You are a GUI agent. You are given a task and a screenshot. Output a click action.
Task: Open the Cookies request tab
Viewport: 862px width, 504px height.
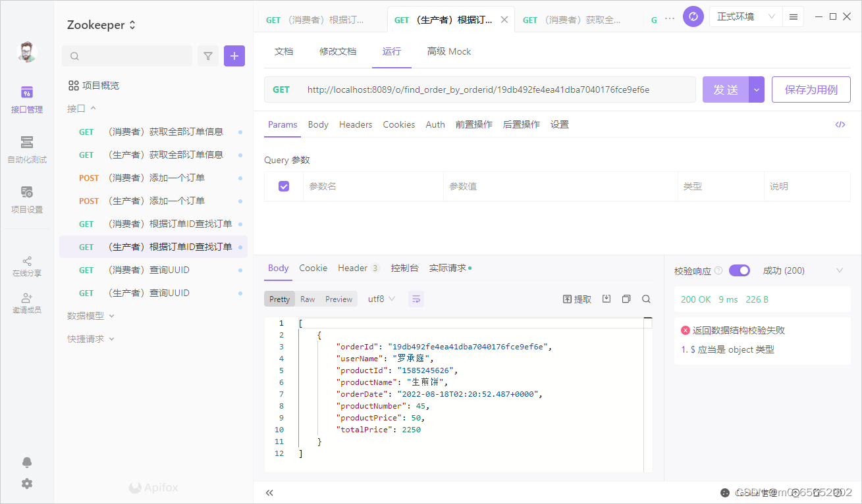tap(399, 124)
